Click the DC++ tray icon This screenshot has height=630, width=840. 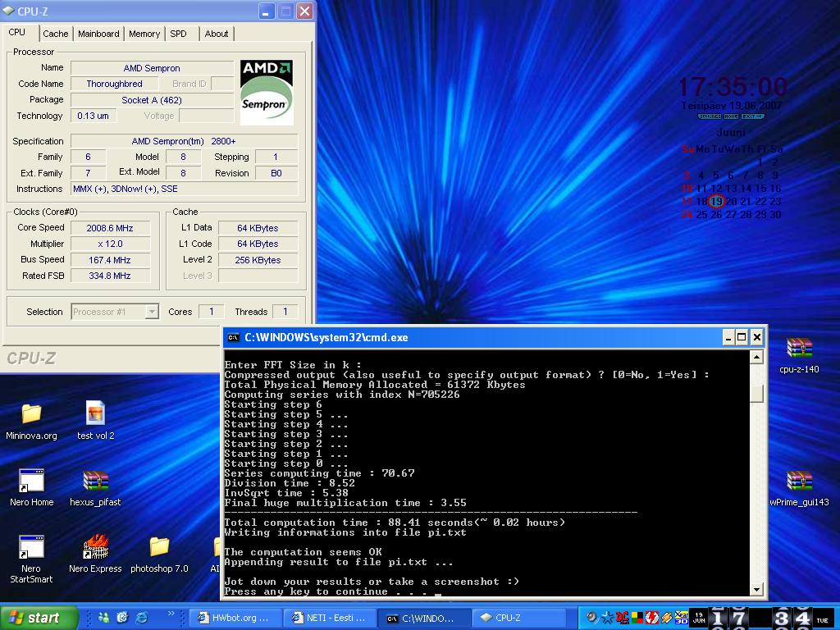[x=622, y=618]
